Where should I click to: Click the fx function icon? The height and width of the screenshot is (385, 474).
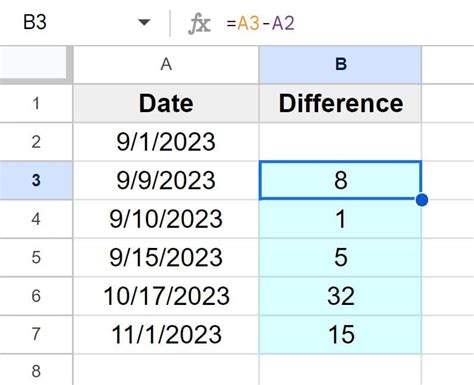[199, 24]
